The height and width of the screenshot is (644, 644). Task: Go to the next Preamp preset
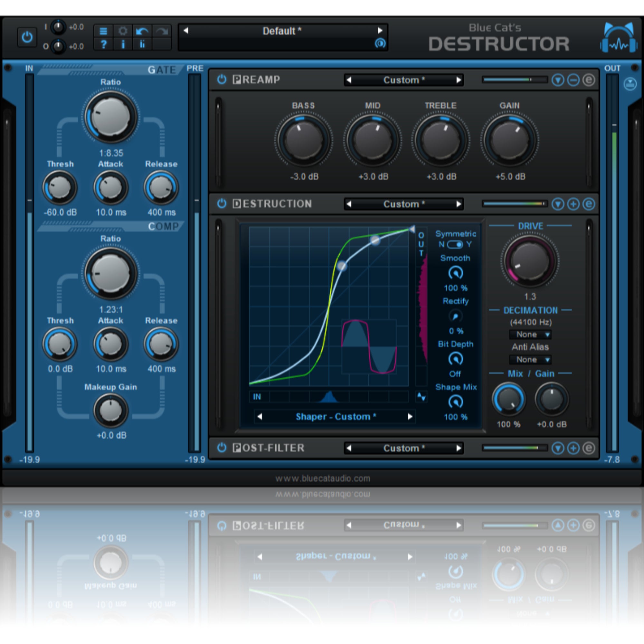click(x=459, y=80)
